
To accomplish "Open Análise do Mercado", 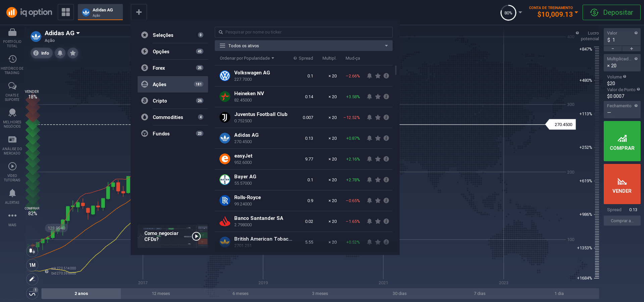I will click(x=12, y=145).
